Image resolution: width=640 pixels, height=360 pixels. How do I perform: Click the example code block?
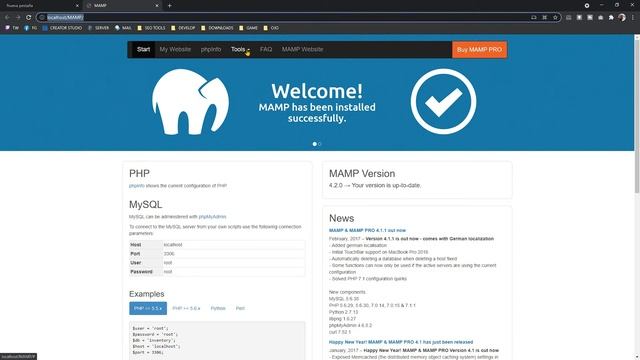[217, 340]
